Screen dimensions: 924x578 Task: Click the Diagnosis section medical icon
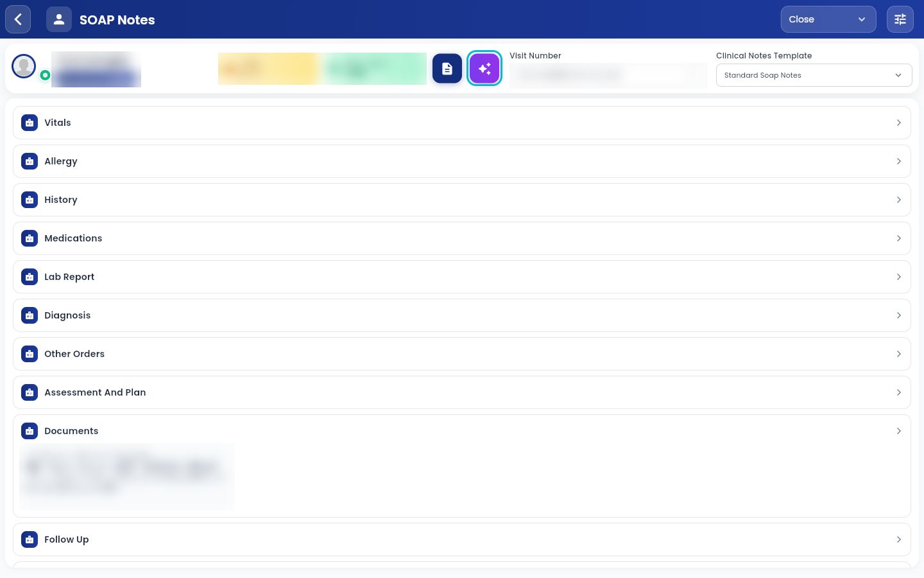coord(30,315)
